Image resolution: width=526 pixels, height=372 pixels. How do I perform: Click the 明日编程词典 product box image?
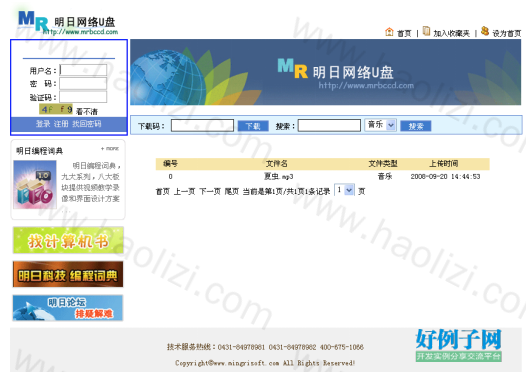[x=35, y=184]
